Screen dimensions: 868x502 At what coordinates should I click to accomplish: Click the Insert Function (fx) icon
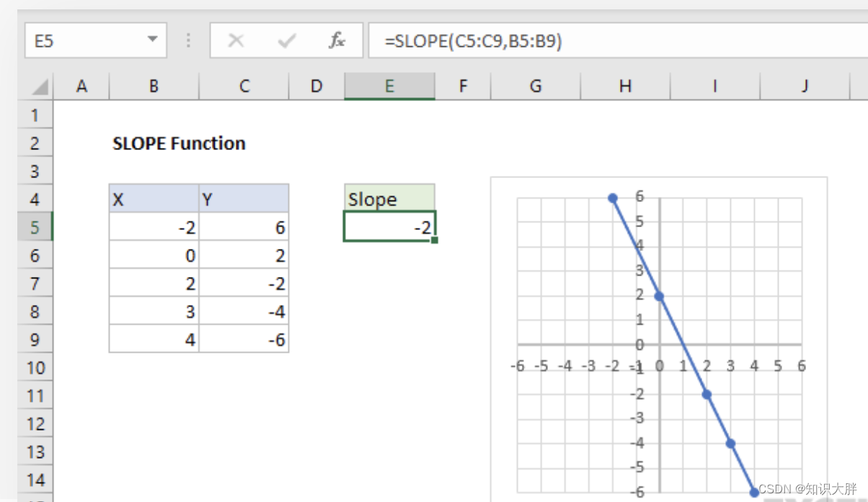(336, 40)
